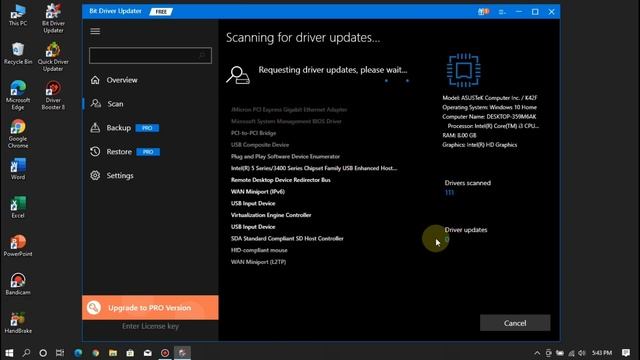Open Task View on the taskbar

(x=60, y=353)
